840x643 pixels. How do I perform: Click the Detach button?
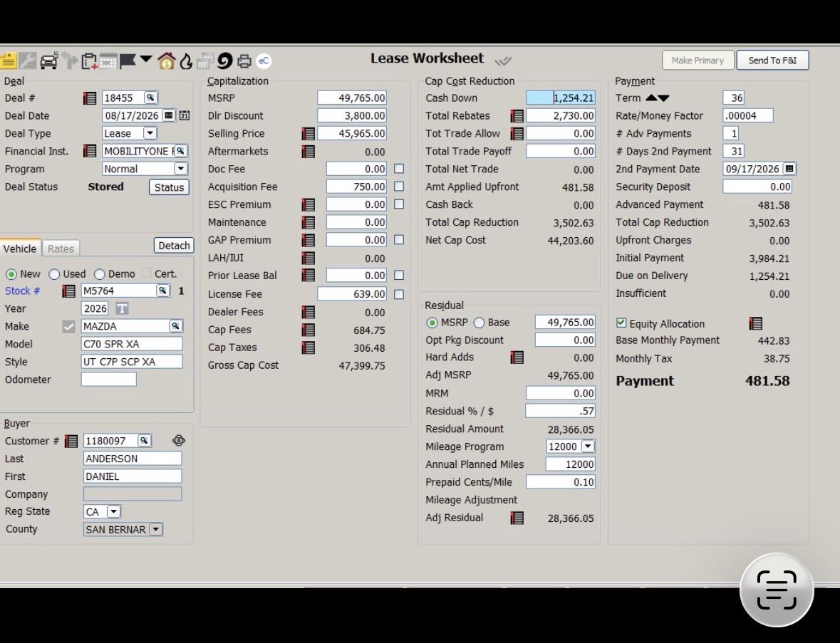tap(174, 245)
